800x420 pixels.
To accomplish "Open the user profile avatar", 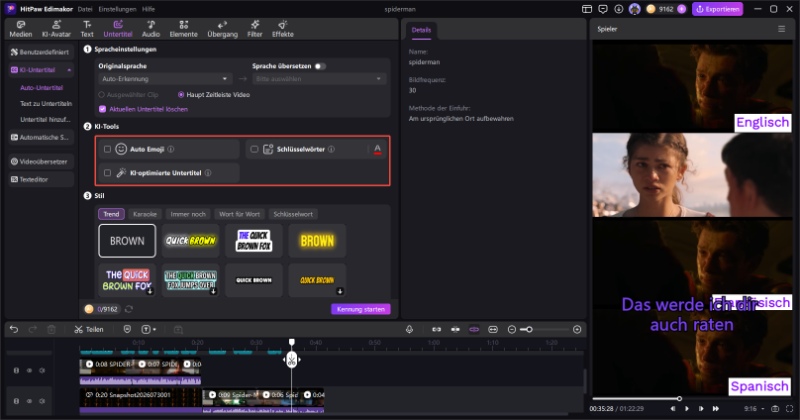I will click(635, 9).
